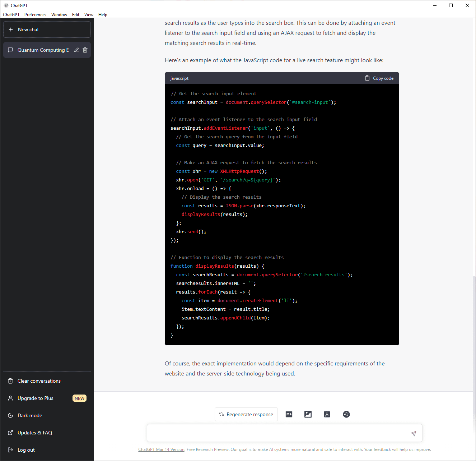
Task: Open the Quantum Computing conversation
Action: tap(47, 50)
